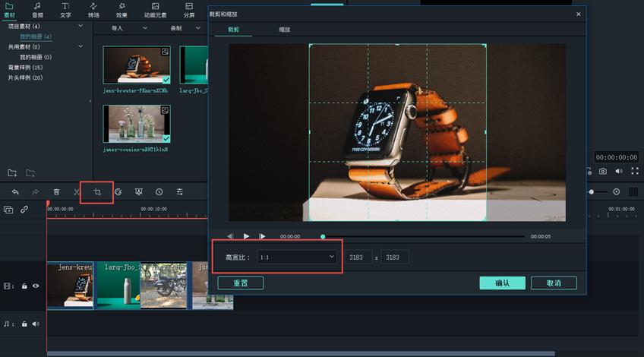
Task: Click the trash delete icon in timeline toolbar
Action: point(56,192)
